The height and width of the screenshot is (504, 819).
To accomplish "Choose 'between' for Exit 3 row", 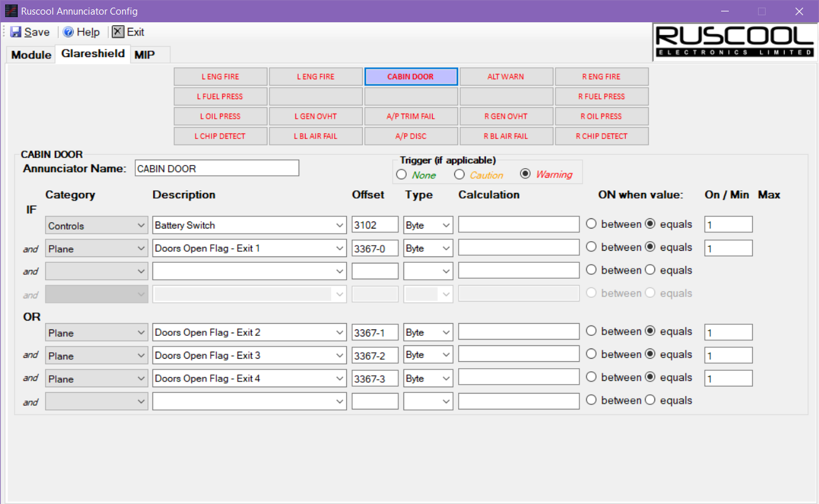I will [592, 354].
